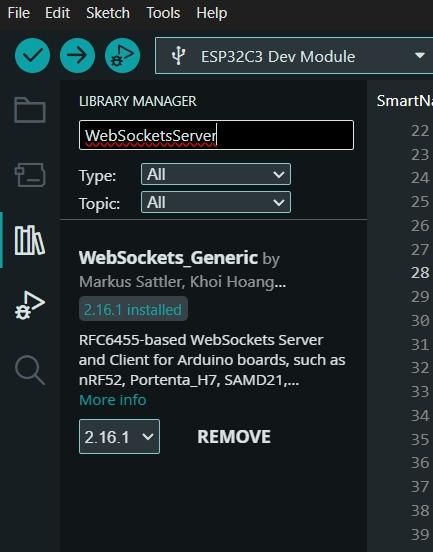Select the Library Manager books icon
The height and width of the screenshot is (552, 433).
point(30,240)
